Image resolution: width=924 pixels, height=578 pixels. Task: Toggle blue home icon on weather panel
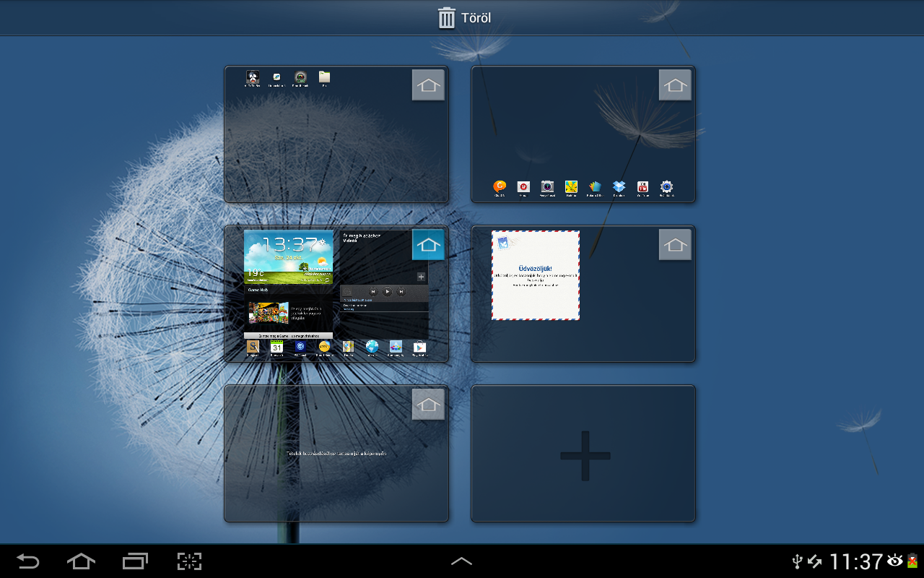point(428,245)
